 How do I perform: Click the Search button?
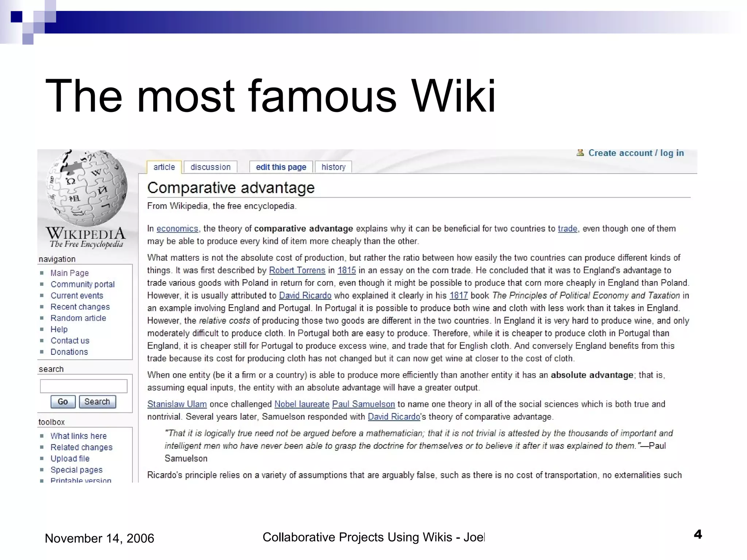(x=97, y=402)
